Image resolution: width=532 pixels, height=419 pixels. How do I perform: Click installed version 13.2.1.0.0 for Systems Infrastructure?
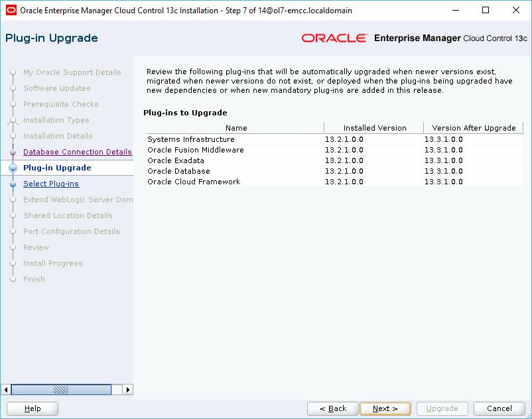[x=344, y=139]
